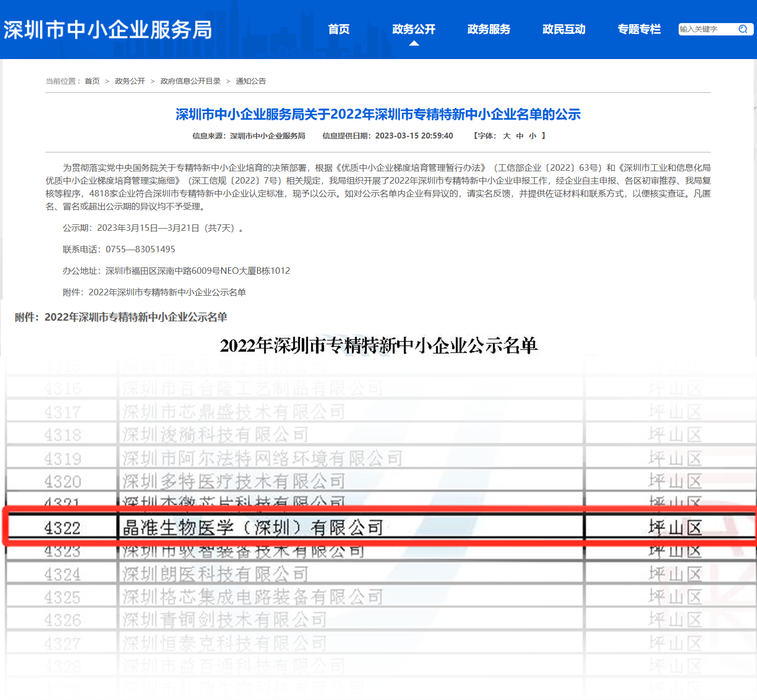The width and height of the screenshot is (757, 700).
Task: Click the office address line 办公地址
Action: (x=177, y=271)
